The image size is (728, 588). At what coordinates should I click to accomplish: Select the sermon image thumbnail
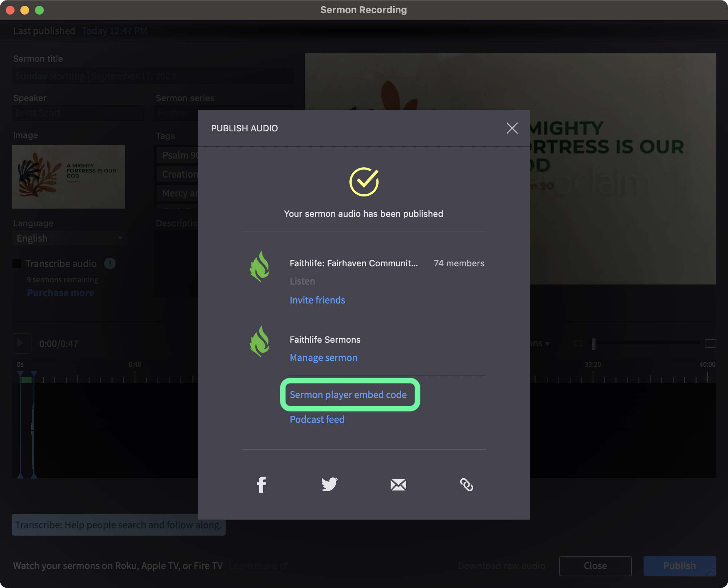(x=68, y=177)
